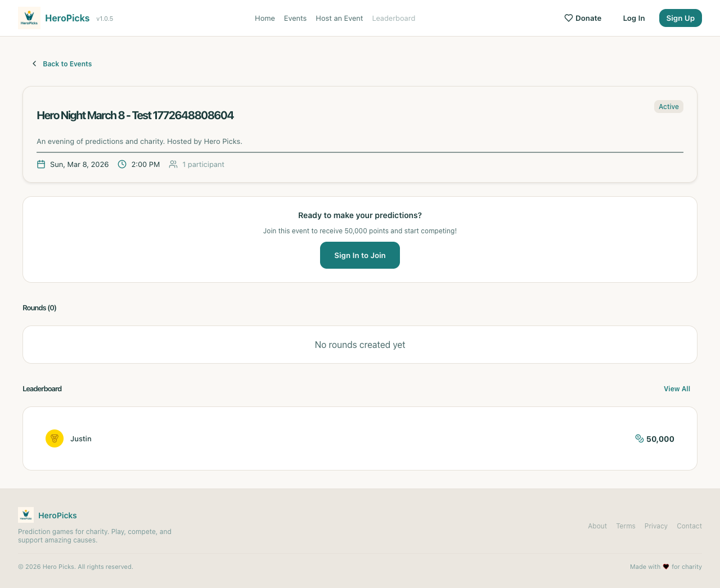Click the heart icon beside Donate
The image size is (720, 588).
(568, 18)
